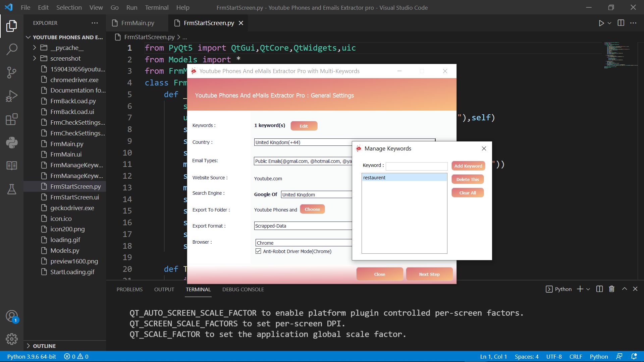This screenshot has width=644, height=362.
Task: Change UTF-8 encoding in status bar
Action: point(554,357)
